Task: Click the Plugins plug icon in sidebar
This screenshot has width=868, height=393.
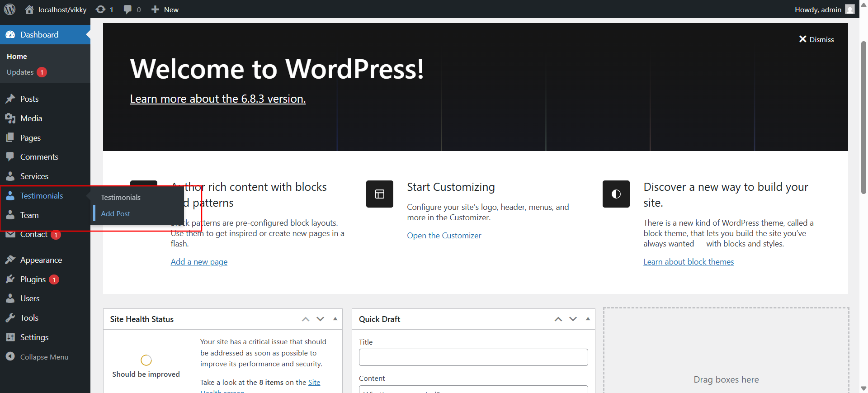Action: [10, 279]
